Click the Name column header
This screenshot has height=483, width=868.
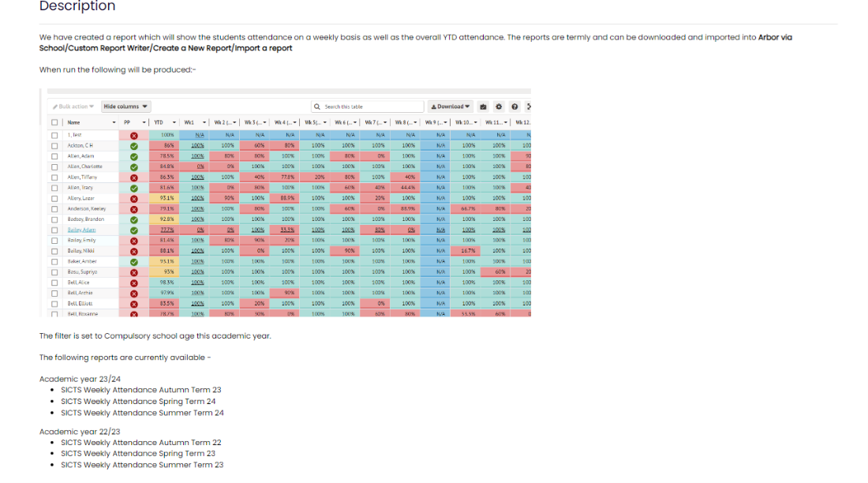pyautogui.click(x=74, y=122)
